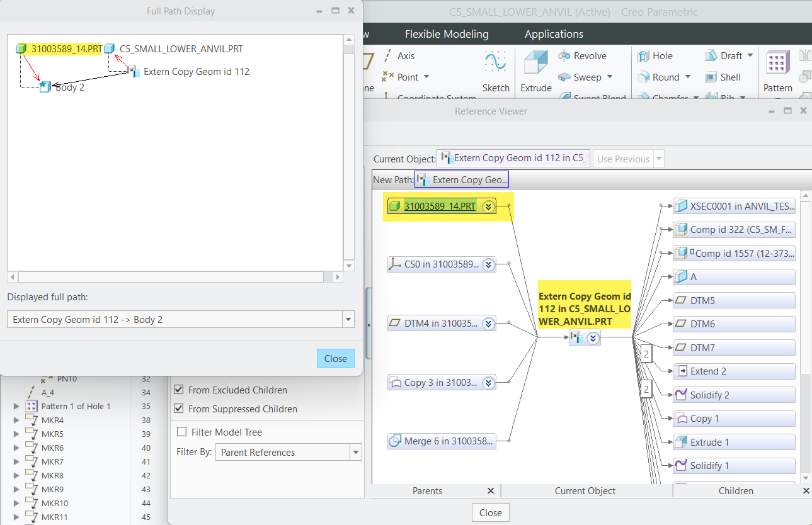Select the Round tool

pyautogui.click(x=661, y=77)
